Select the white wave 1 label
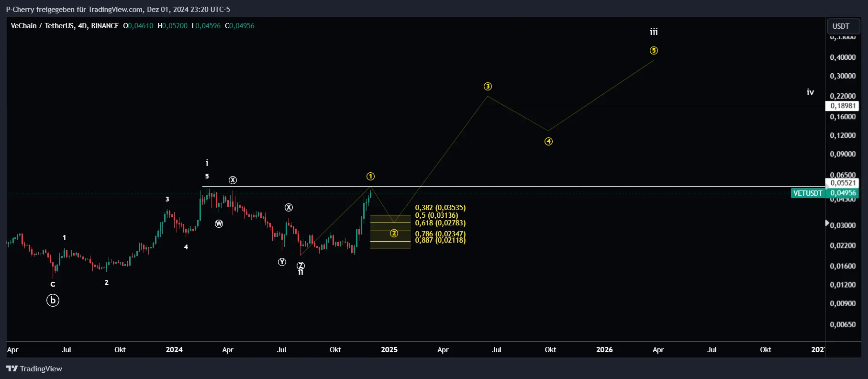Viewport: 868px width, 379px height. click(x=65, y=237)
